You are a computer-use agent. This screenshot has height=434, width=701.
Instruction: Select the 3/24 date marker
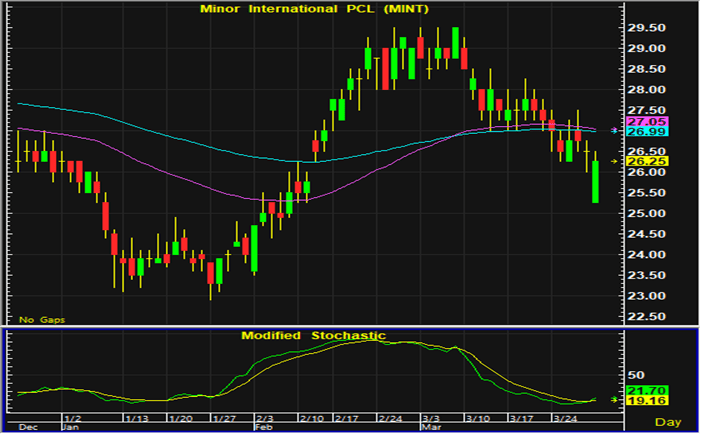[568, 417]
